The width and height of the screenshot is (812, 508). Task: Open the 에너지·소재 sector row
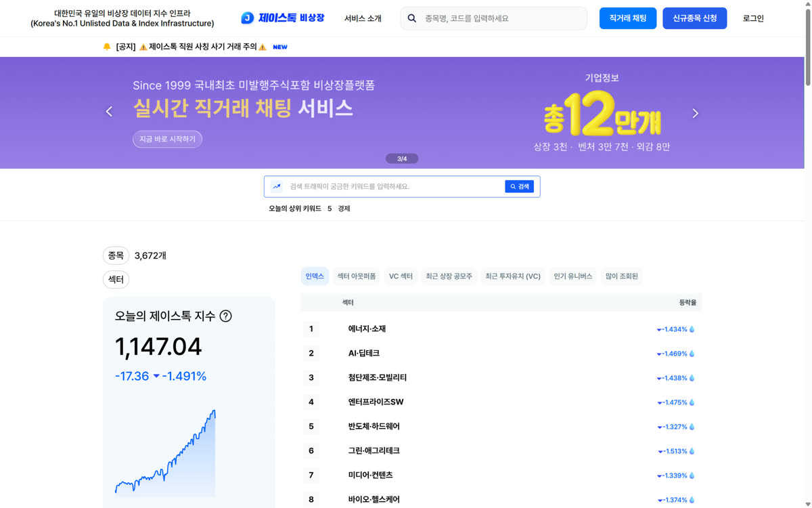(501, 329)
